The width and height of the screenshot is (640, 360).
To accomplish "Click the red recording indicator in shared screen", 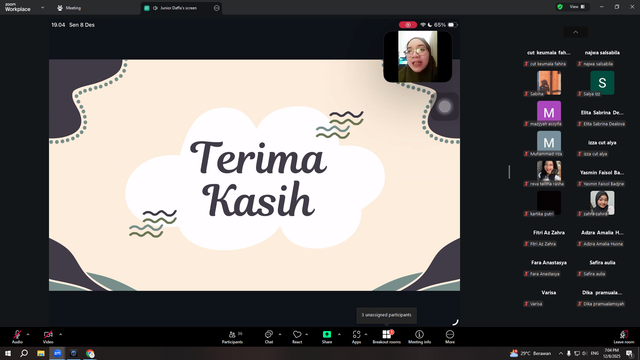I will pos(408,25).
